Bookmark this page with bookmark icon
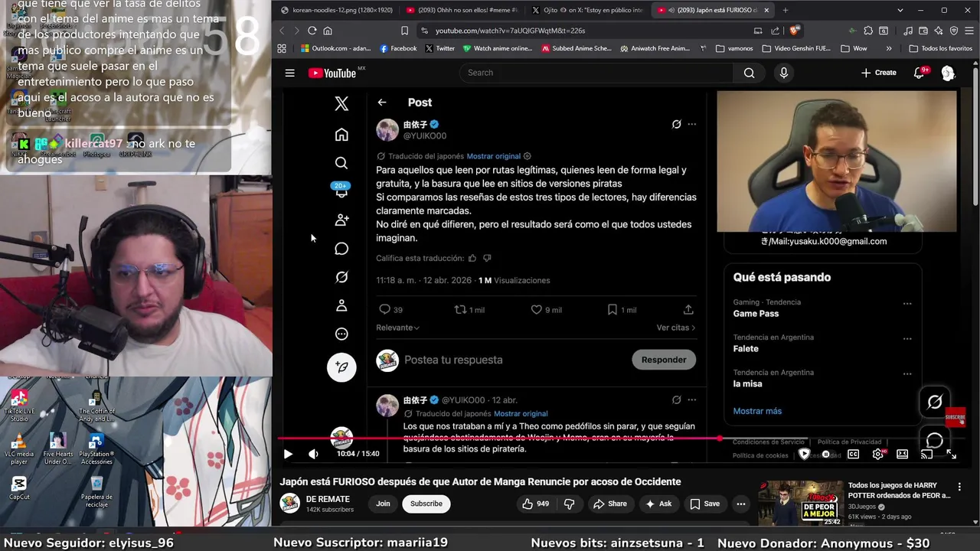 click(x=404, y=31)
